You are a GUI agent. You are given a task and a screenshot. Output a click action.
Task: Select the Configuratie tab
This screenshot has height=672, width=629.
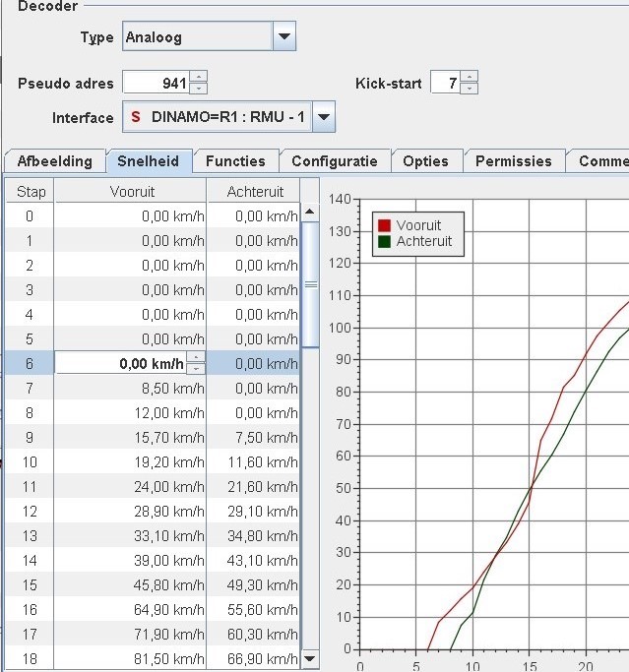[335, 161]
